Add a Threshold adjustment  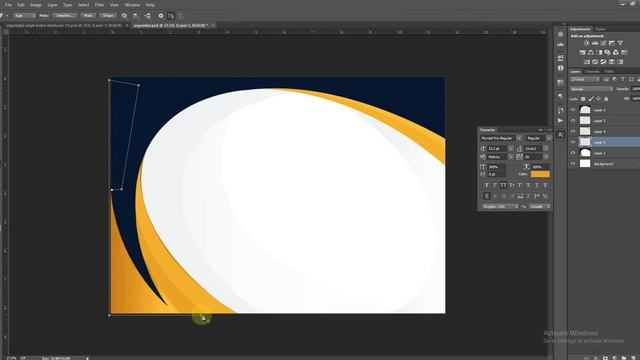click(x=603, y=62)
